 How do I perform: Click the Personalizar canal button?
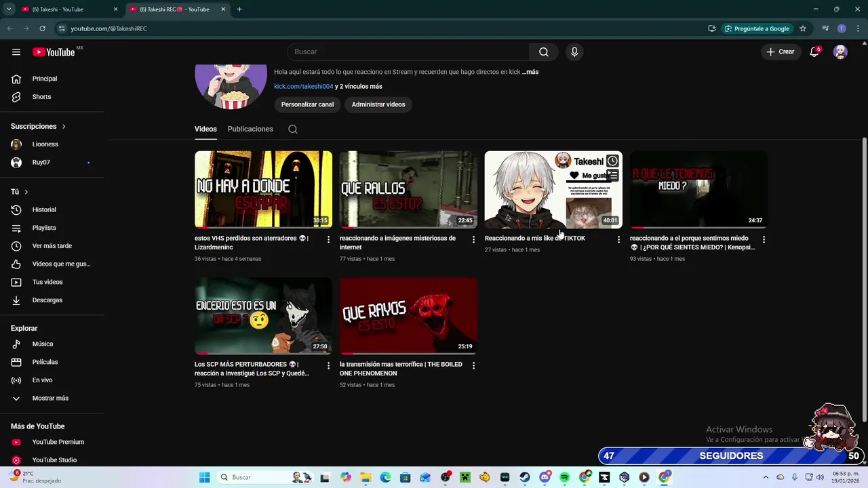pyautogui.click(x=307, y=104)
